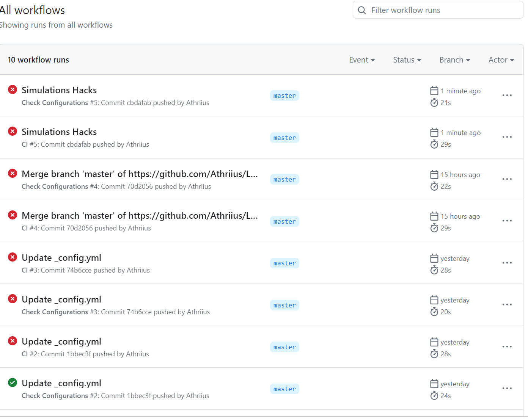Click the green success icon for Check Configurations #2
The width and height of the screenshot is (528, 420).
coord(13,382)
